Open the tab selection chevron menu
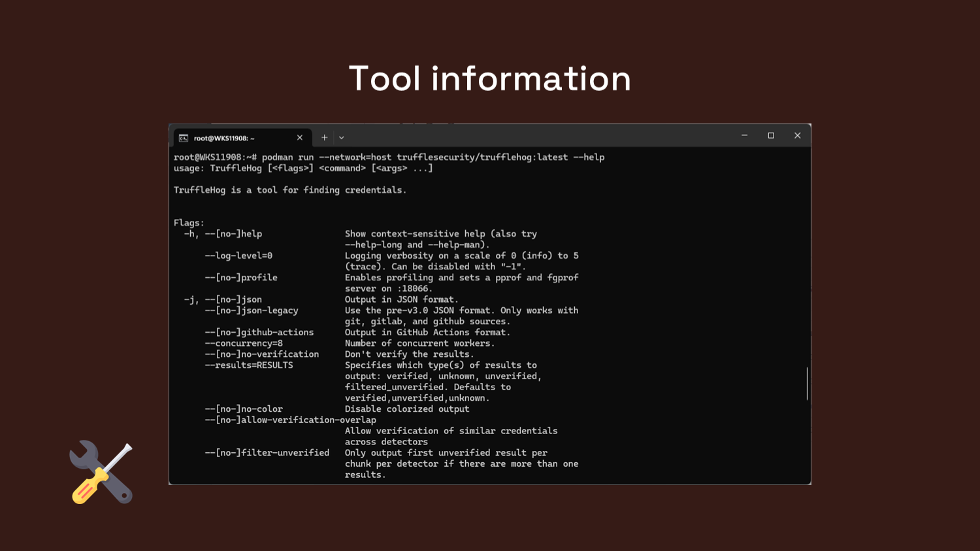 pos(341,137)
